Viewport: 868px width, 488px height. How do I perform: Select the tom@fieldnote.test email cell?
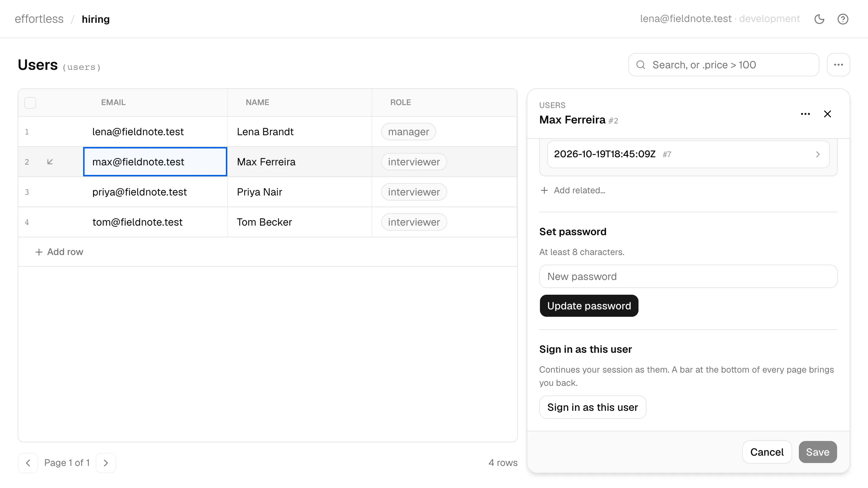155,222
